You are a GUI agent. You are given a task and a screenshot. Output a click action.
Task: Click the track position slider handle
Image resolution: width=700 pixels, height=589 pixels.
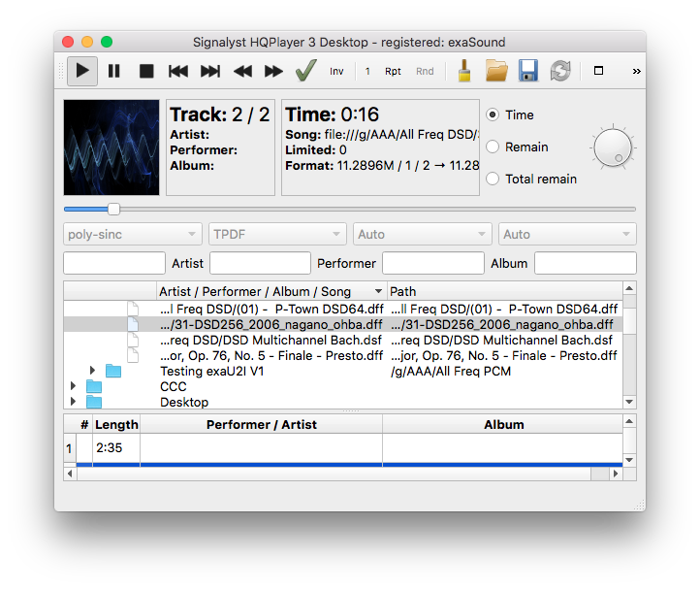pyautogui.click(x=113, y=209)
